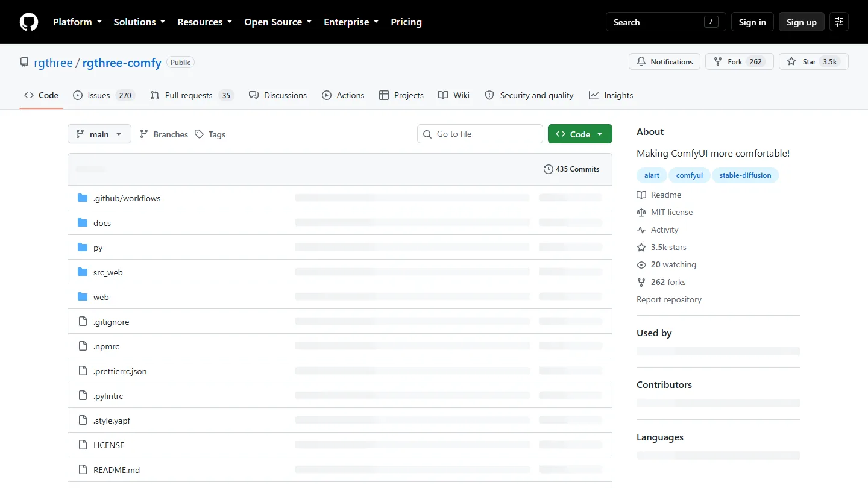868x488 pixels.
Task: View the Branches list
Action: (x=164, y=134)
